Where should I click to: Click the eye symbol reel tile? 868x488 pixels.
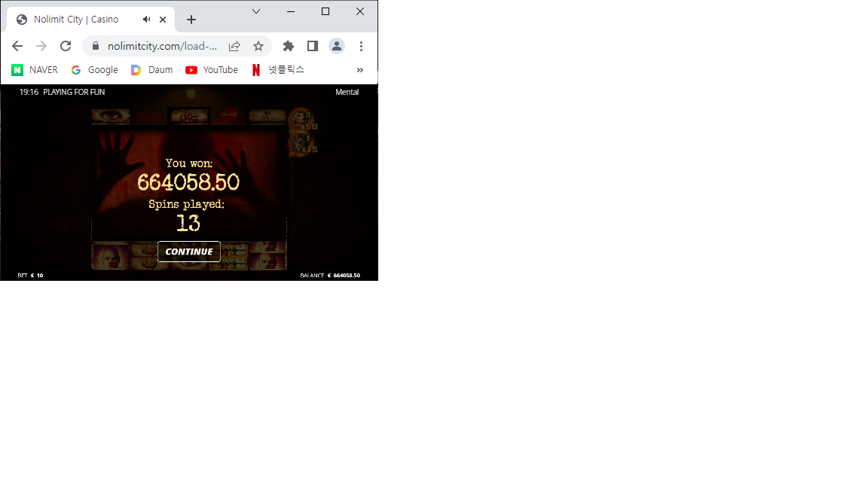pyautogui.click(x=111, y=116)
